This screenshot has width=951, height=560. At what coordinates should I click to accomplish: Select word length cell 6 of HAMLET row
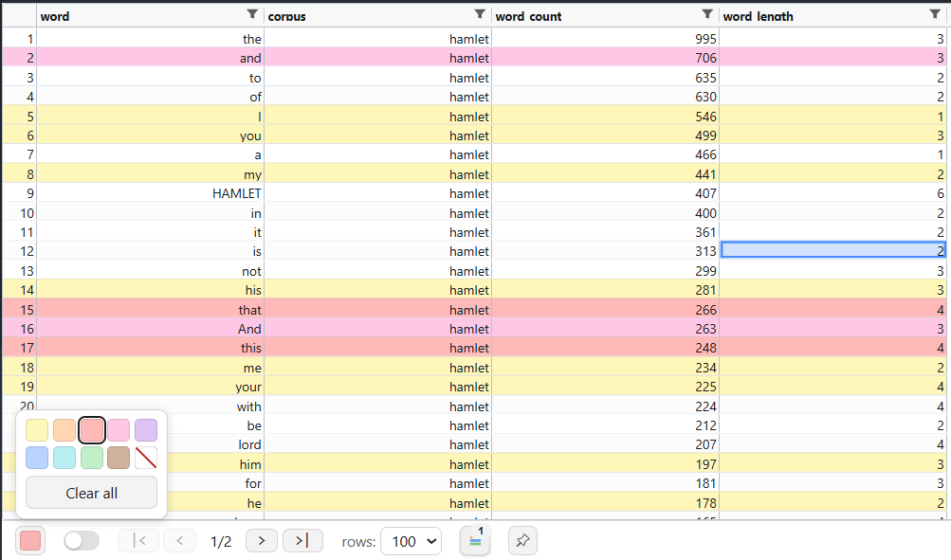(x=832, y=193)
